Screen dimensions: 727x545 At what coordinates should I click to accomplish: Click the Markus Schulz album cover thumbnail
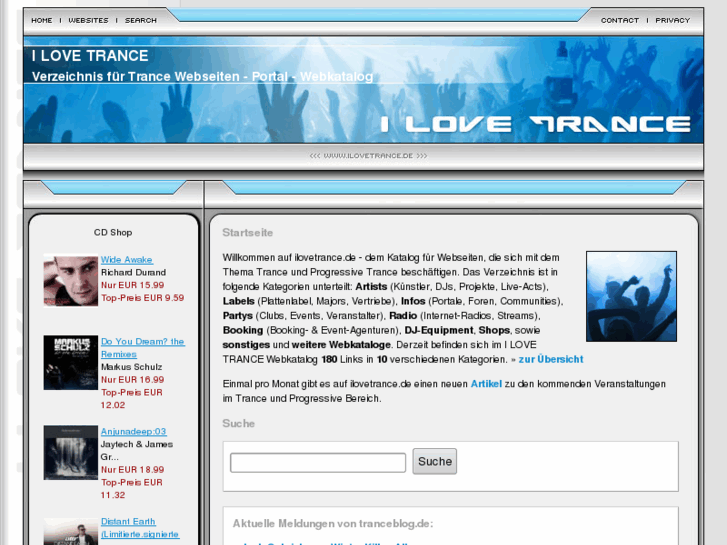(71, 363)
